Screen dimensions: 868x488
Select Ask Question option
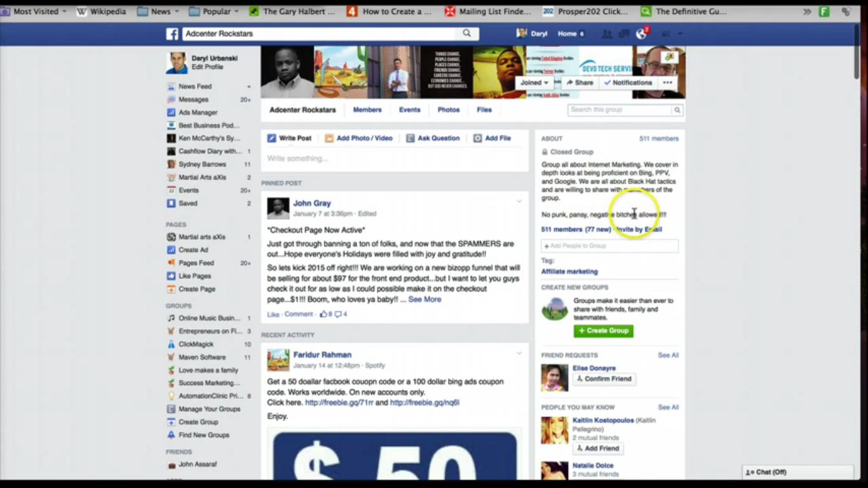(x=433, y=138)
